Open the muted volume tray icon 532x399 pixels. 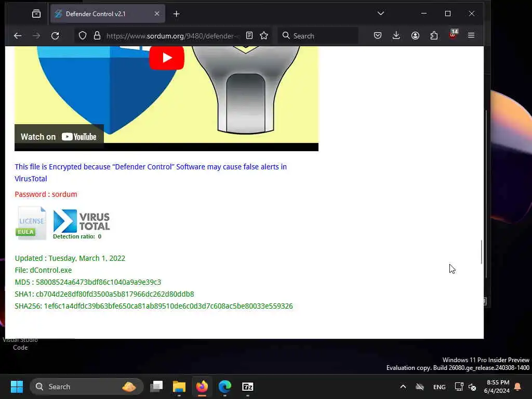(x=472, y=387)
